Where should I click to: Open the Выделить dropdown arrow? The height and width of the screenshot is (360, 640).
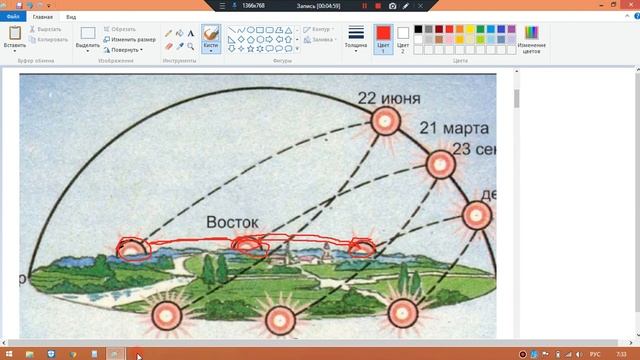88,51
